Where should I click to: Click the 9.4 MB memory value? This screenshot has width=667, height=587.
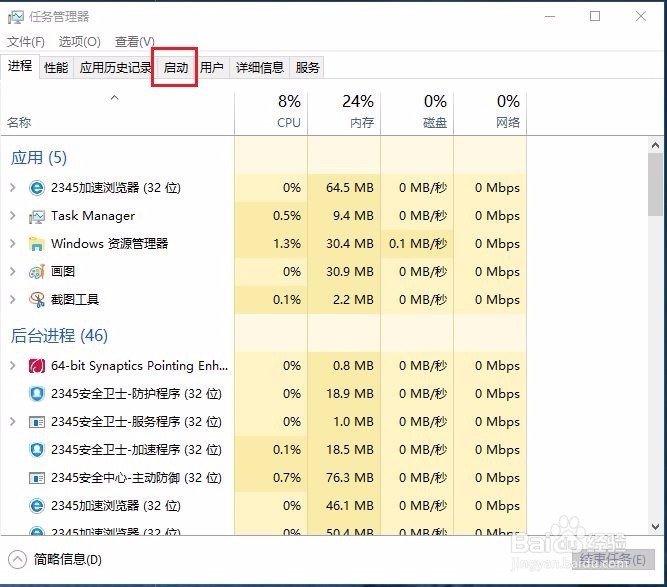353,216
